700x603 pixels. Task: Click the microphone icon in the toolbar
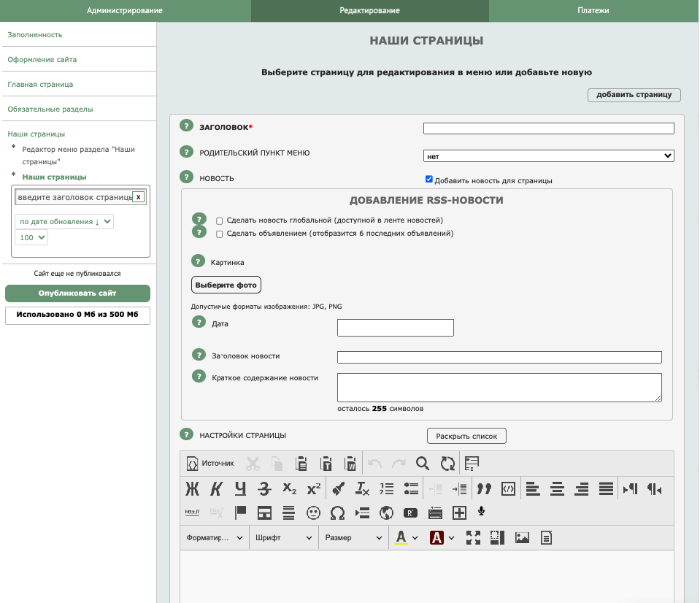tap(481, 511)
